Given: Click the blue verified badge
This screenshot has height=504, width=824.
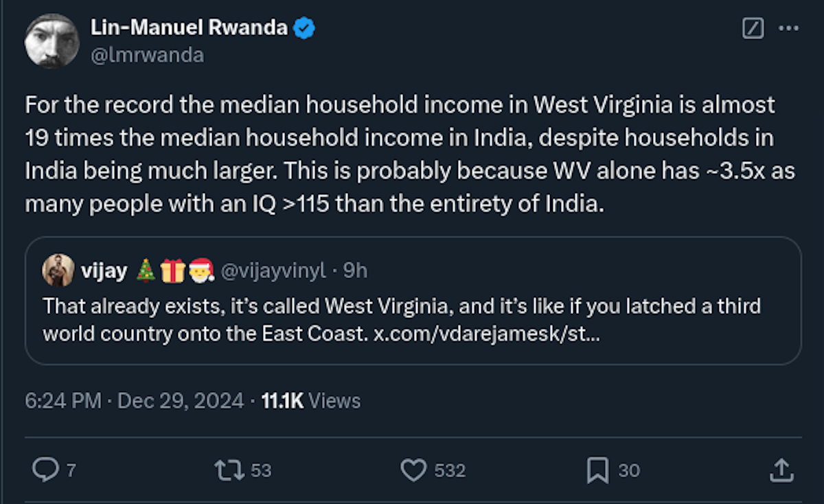Looking at the screenshot, I should click(x=304, y=28).
